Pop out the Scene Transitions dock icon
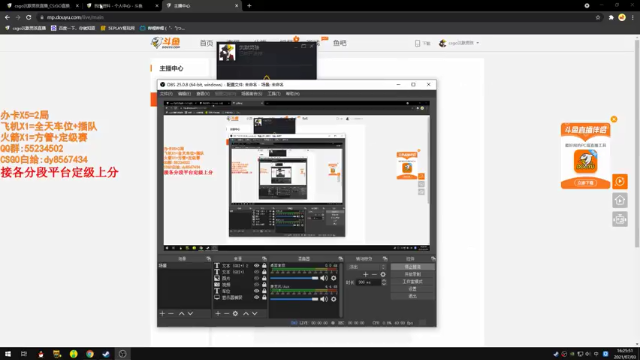 point(385,259)
